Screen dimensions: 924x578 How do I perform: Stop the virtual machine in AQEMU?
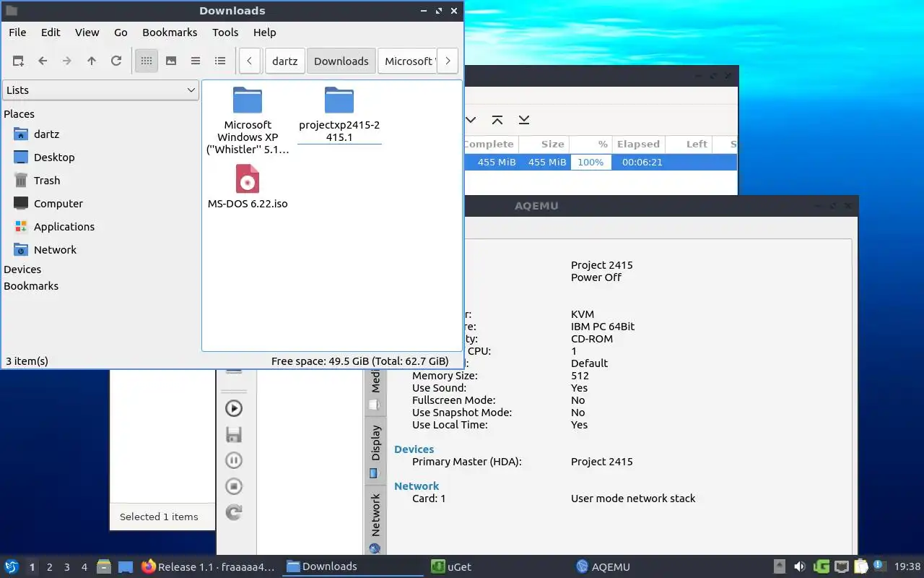(x=234, y=486)
